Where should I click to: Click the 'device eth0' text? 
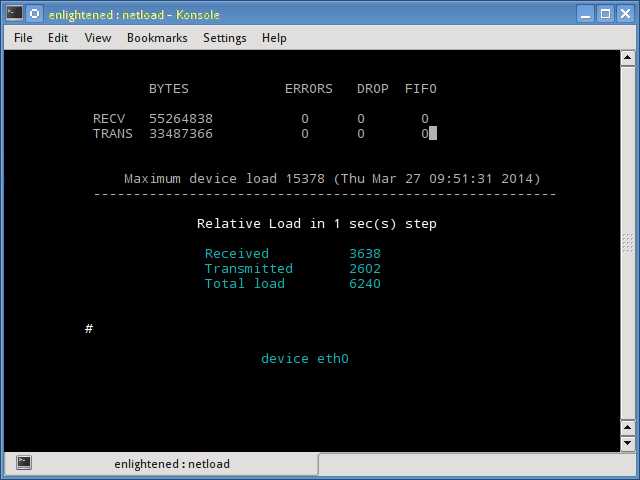(305, 359)
